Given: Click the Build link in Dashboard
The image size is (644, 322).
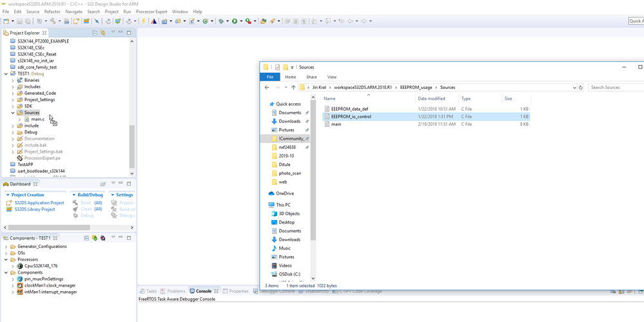Looking at the screenshot, I should (86, 203).
